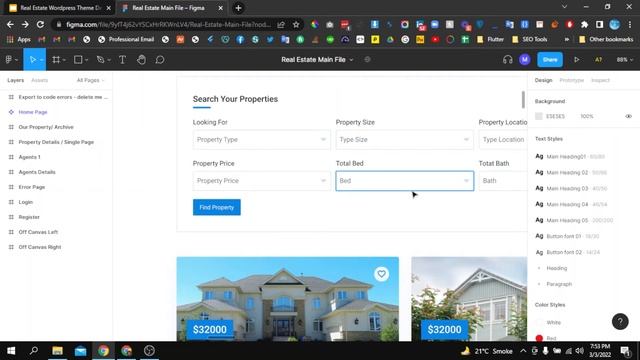
Task: Click the browser back arrow
Action: [x=10, y=24]
